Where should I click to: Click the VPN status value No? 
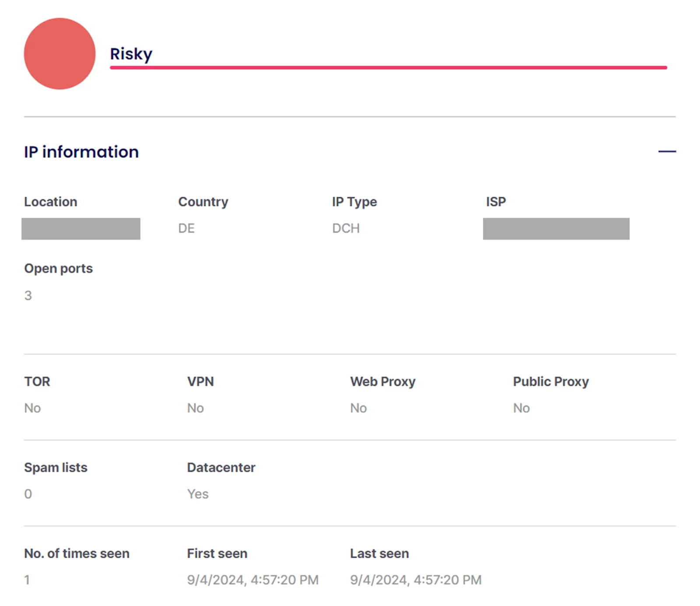click(x=195, y=407)
